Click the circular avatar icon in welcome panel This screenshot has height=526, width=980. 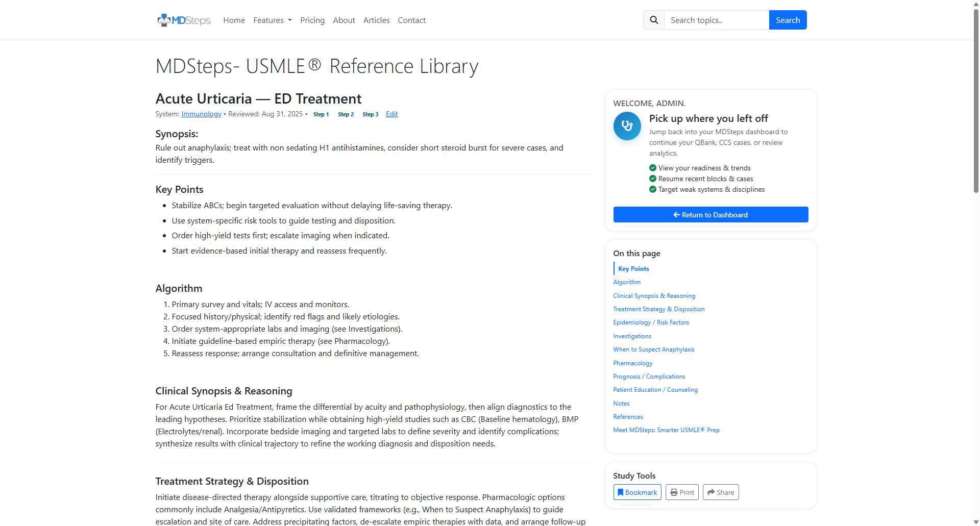627,126
